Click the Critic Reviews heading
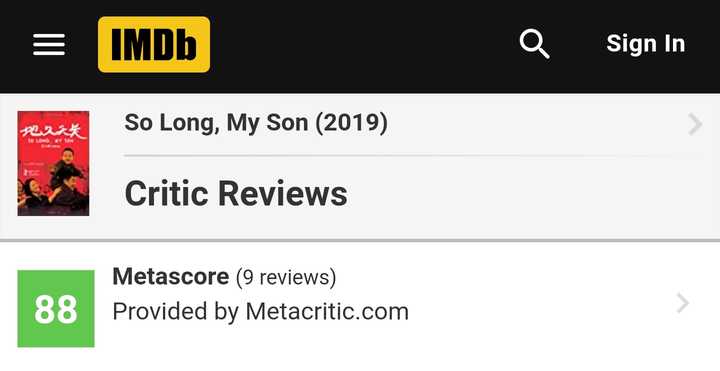This screenshot has height=371, width=720. [x=236, y=194]
